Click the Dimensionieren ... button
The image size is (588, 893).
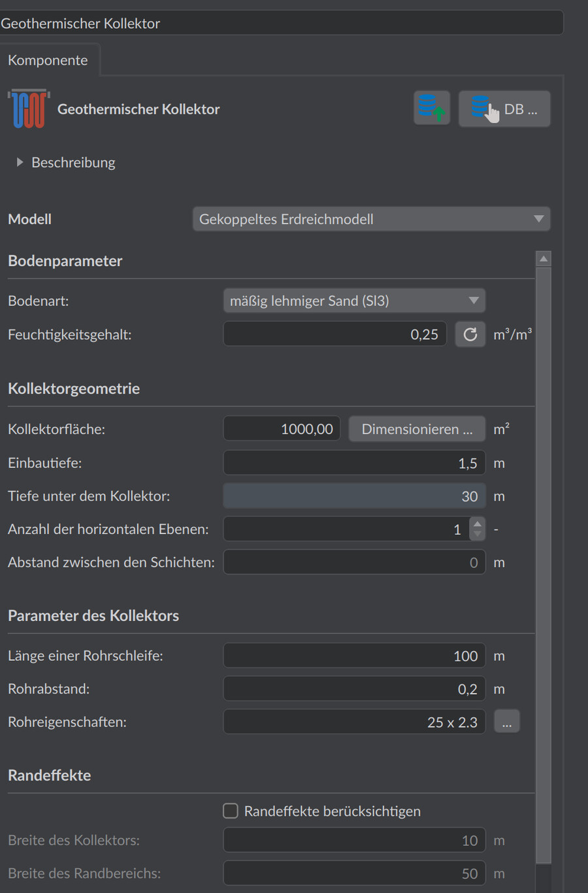tap(417, 429)
